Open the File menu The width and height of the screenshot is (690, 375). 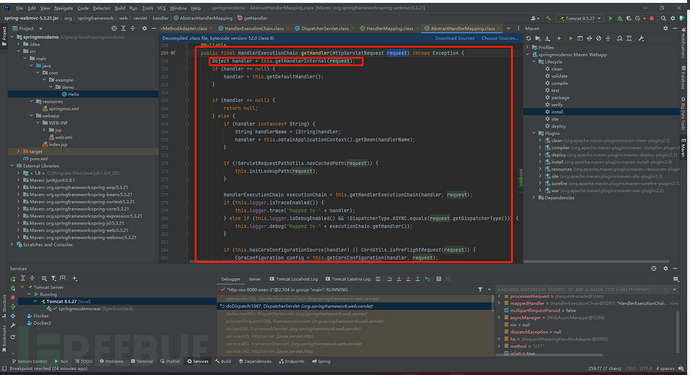click(x=19, y=8)
